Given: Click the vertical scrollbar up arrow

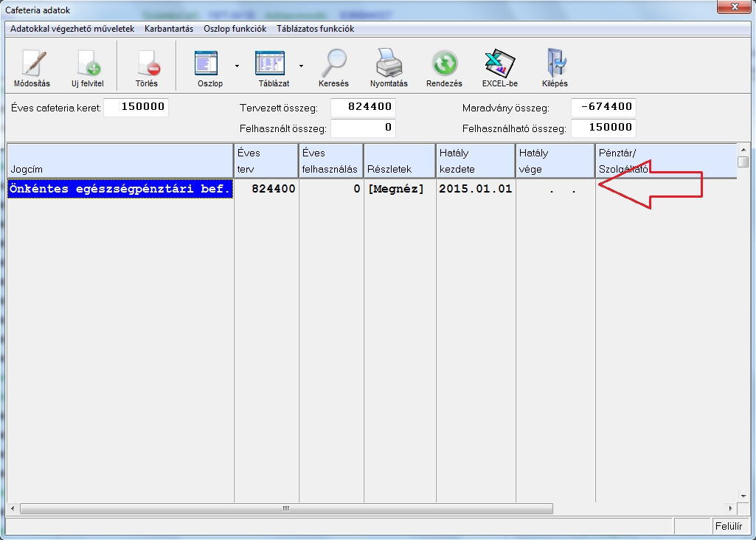Looking at the screenshot, I should click(743, 150).
